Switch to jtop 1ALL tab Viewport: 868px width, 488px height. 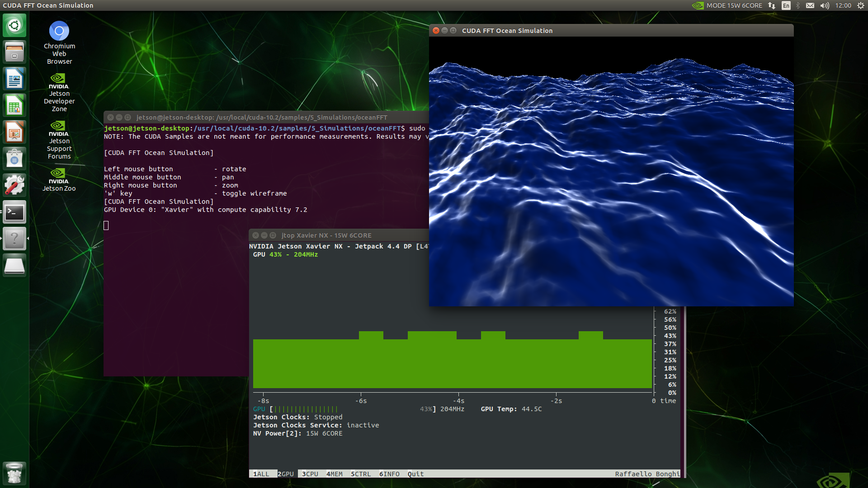(261, 474)
